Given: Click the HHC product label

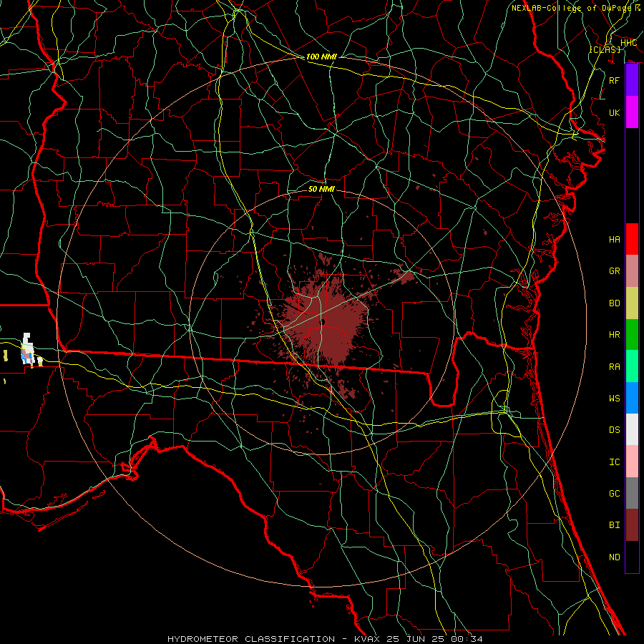Looking at the screenshot, I should point(628,42).
